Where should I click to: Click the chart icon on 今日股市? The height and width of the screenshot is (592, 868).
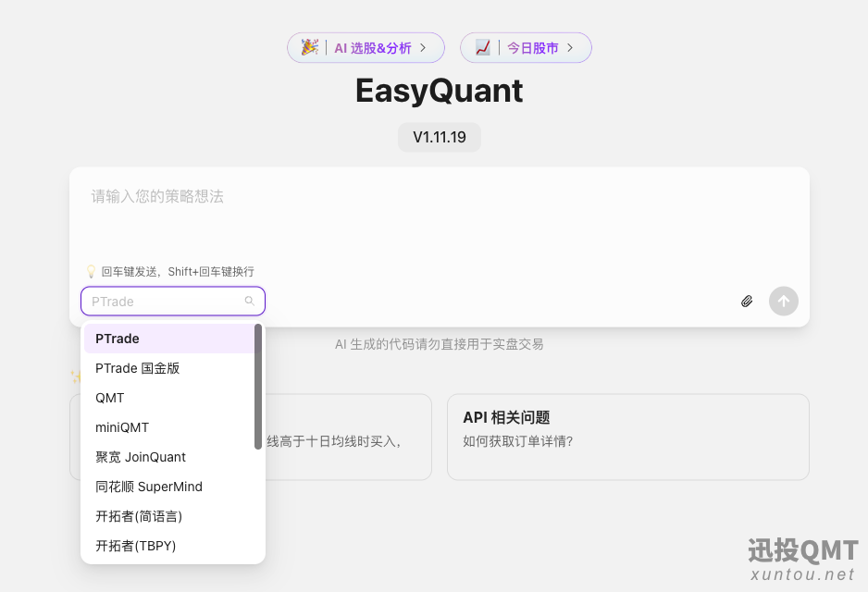pyautogui.click(x=482, y=47)
